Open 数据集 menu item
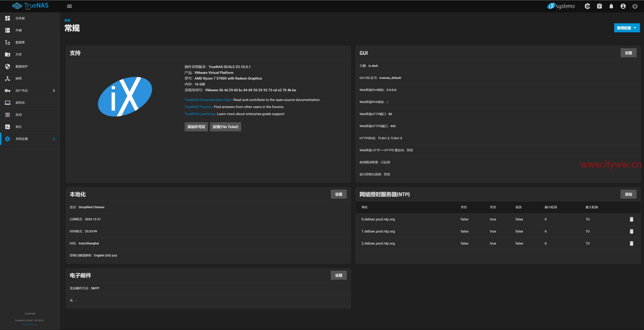Screen dimensions: 644x330 30,42
